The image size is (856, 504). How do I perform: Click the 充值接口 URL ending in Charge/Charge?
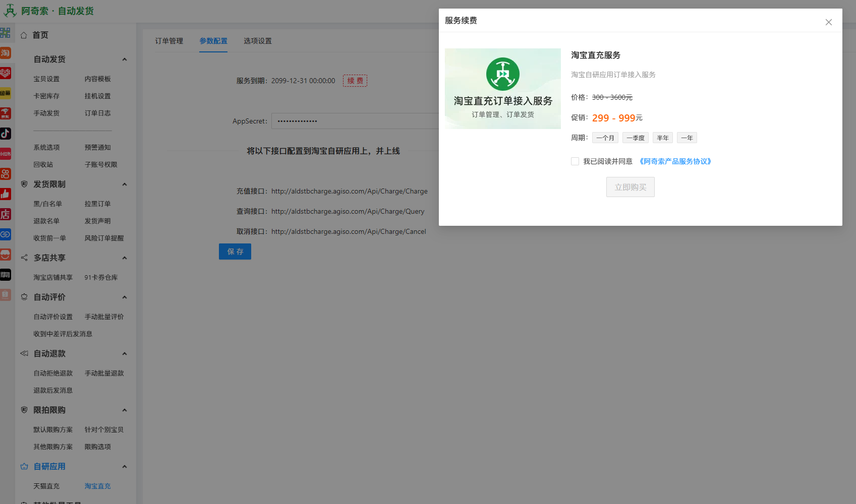350,191
